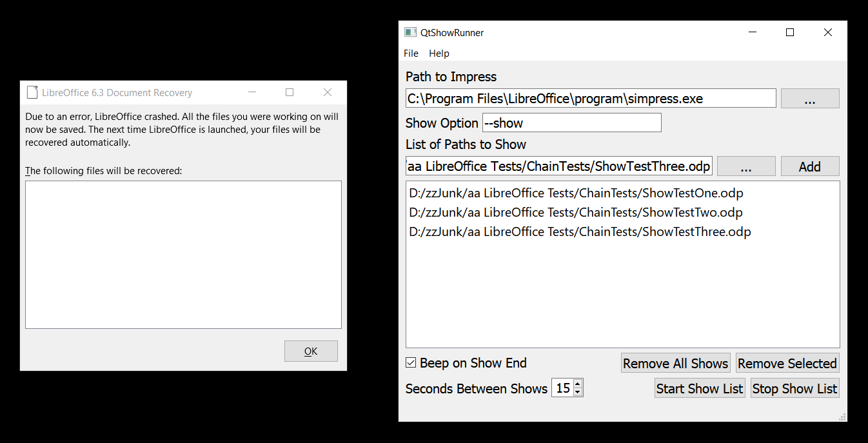Browse for the Impress executable path
The width and height of the screenshot is (868, 443).
point(810,99)
